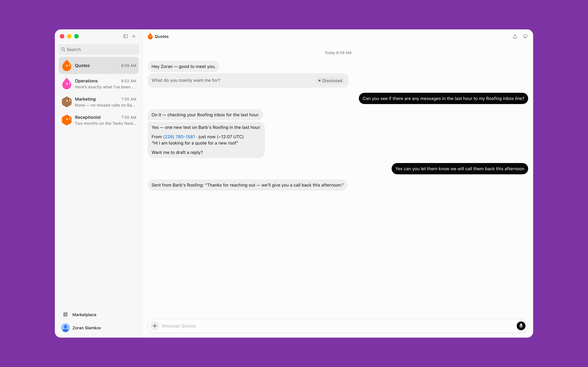Click the Marketplace grid icon
This screenshot has height=367, width=588.
[x=65, y=315]
